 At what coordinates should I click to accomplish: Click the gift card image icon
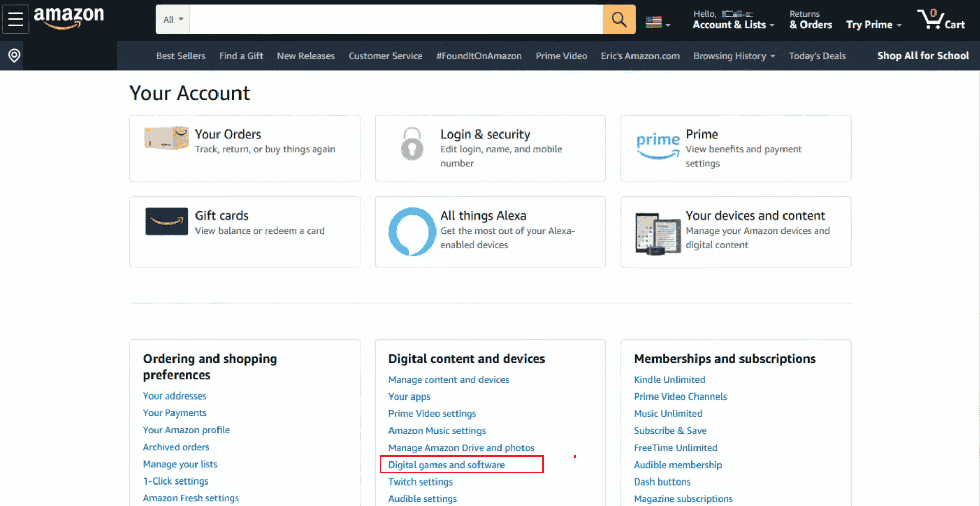click(166, 221)
